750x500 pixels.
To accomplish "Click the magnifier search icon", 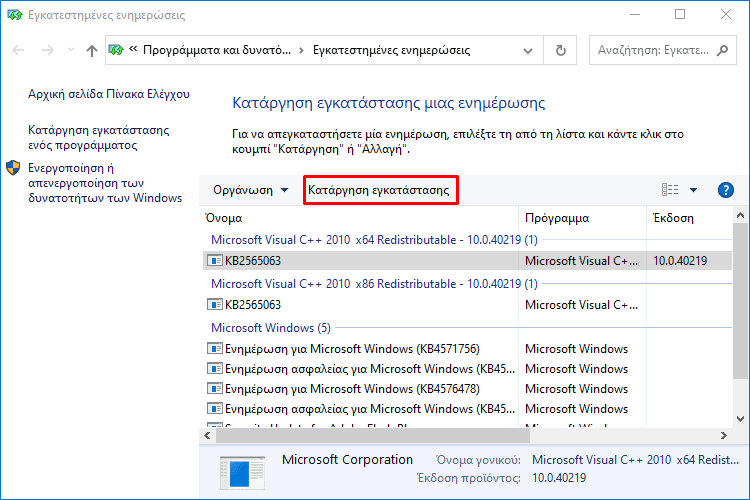I will 722,50.
